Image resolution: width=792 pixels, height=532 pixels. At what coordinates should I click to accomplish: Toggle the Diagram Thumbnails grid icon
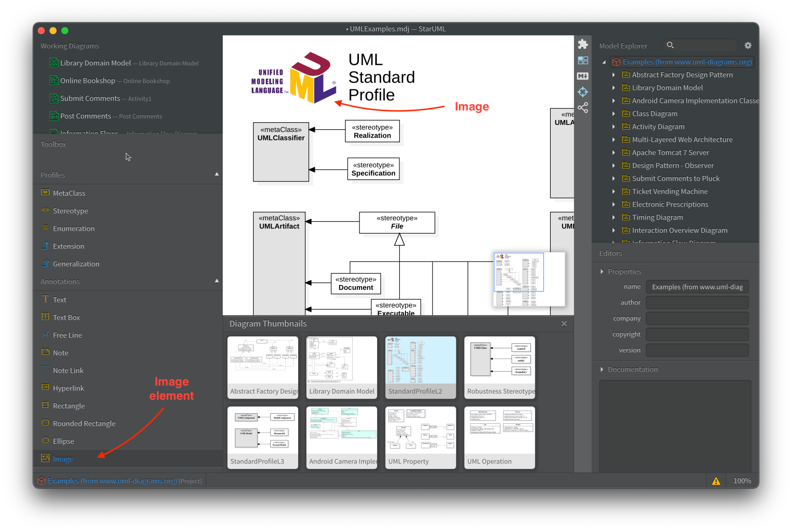[583, 60]
